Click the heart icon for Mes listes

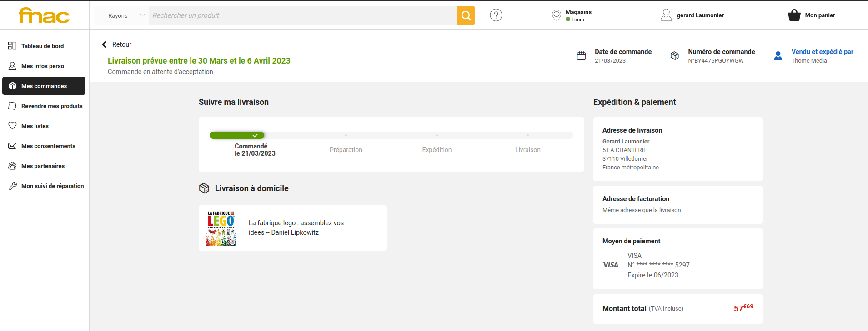coord(12,126)
